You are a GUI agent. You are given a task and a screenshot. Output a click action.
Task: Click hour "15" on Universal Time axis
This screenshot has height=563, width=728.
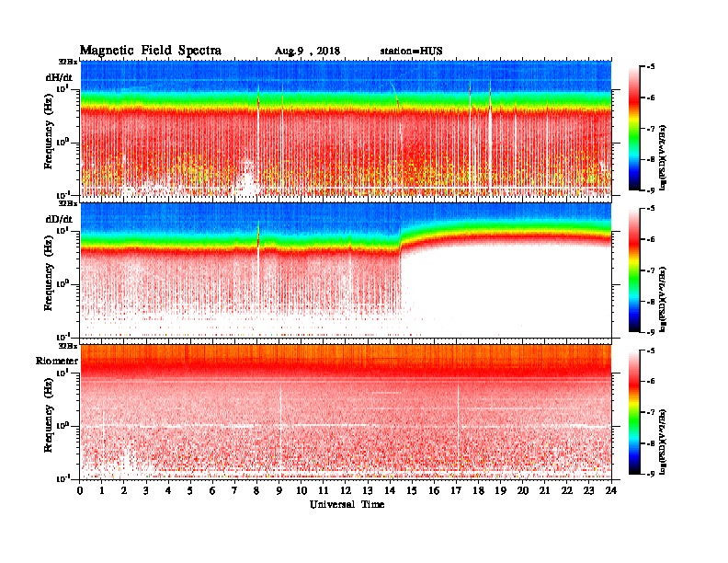[x=412, y=490]
